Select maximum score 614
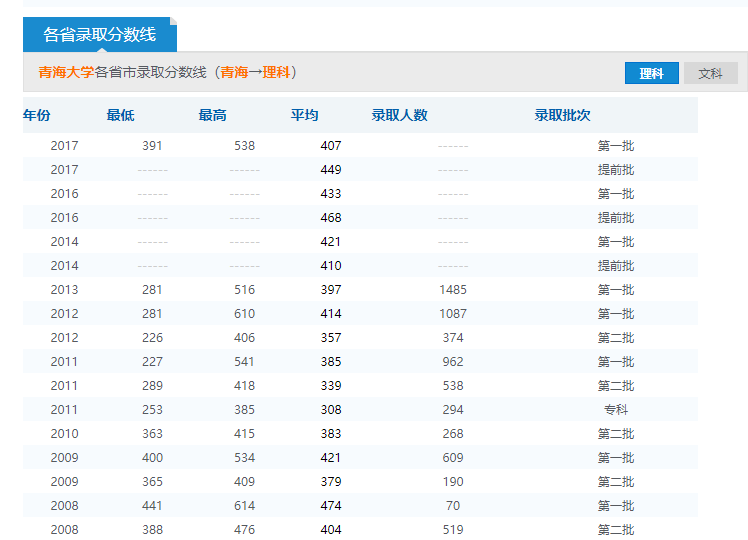748x540 pixels. [244, 506]
